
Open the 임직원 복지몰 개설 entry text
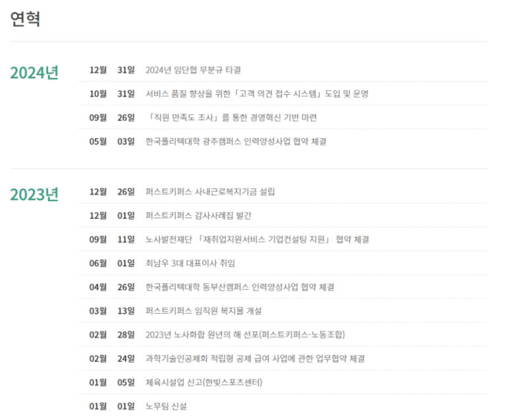tap(204, 311)
